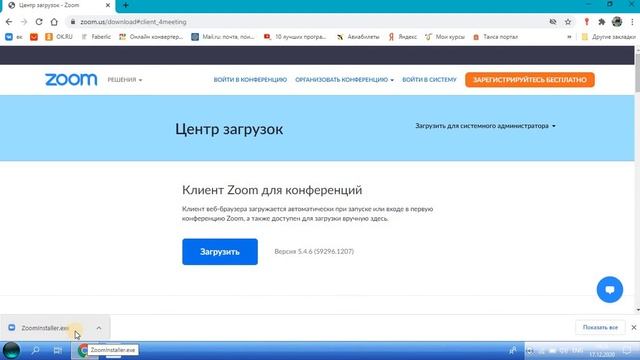Expand ОРГАНИЗОВАТЬ КОНФЕРЕНЦИЮ dropdown
This screenshot has height=360, width=640.
pos(344,80)
